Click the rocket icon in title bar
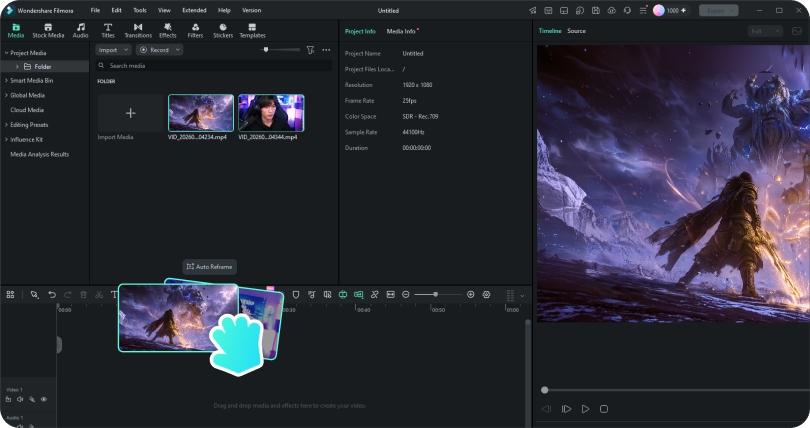 (533, 10)
